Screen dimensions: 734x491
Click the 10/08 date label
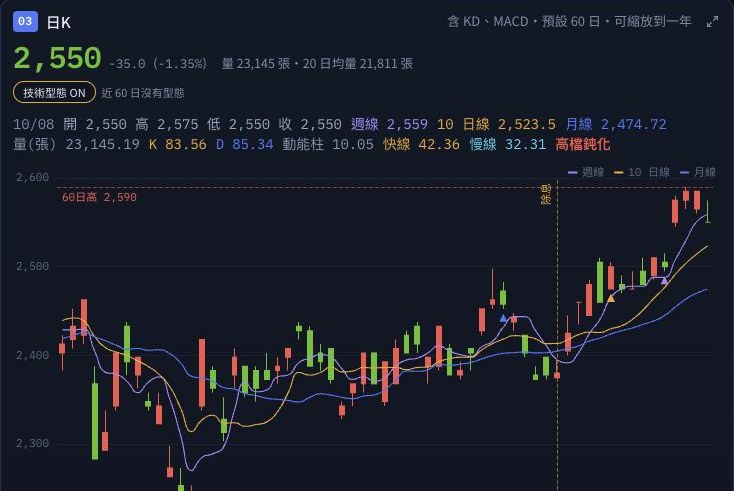[33, 124]
